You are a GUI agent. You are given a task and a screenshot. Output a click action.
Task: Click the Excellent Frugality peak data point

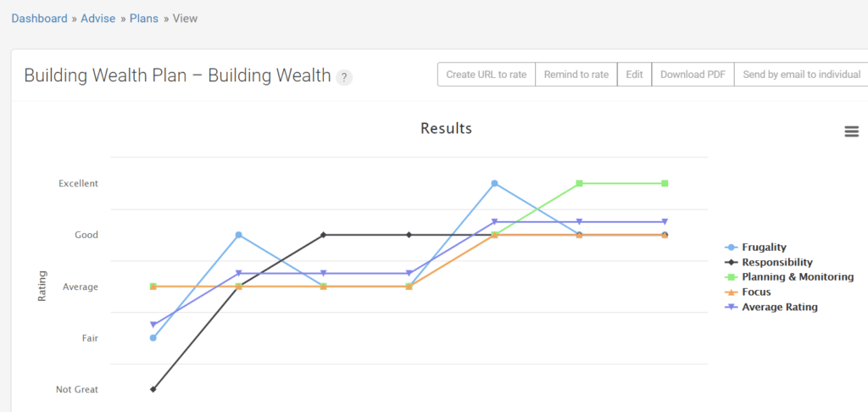[x=494, y=183]
